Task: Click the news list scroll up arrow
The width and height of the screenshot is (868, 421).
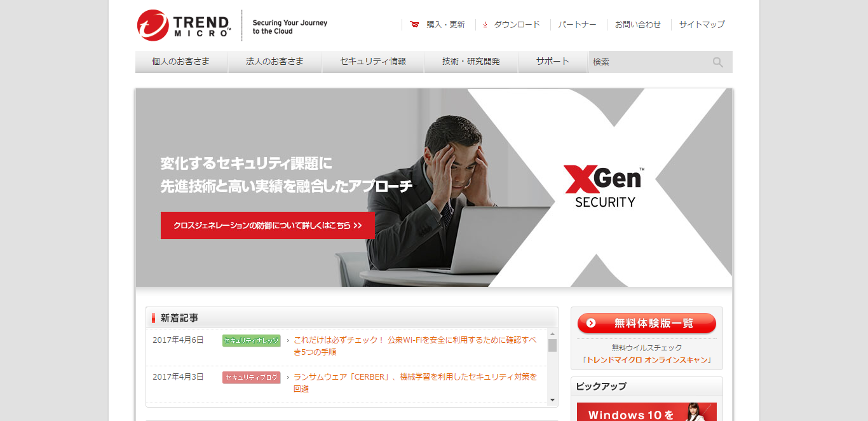Action: (552, 334)
